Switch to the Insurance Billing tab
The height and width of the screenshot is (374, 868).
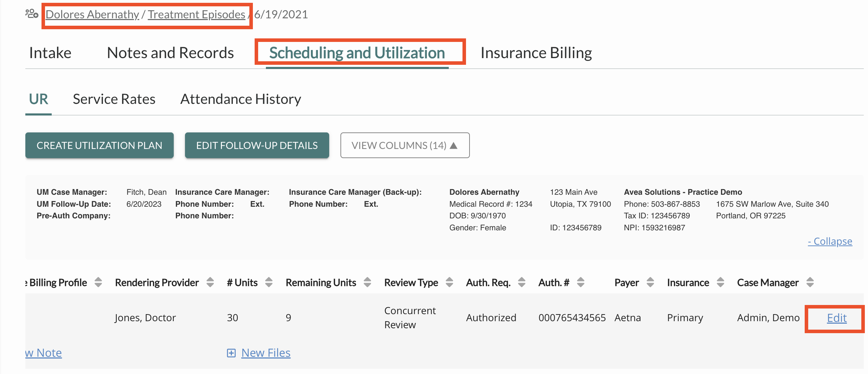point(536,52)
